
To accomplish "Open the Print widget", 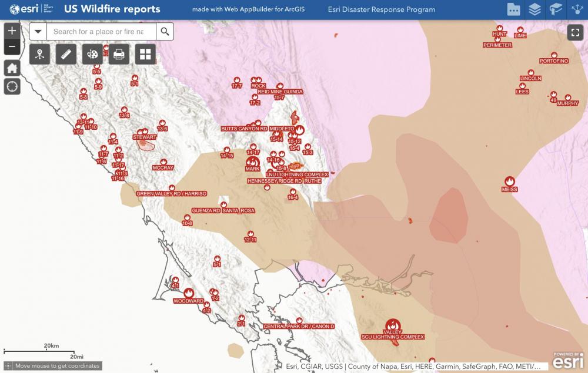I will pyautogui.click(x=119, y=54).
